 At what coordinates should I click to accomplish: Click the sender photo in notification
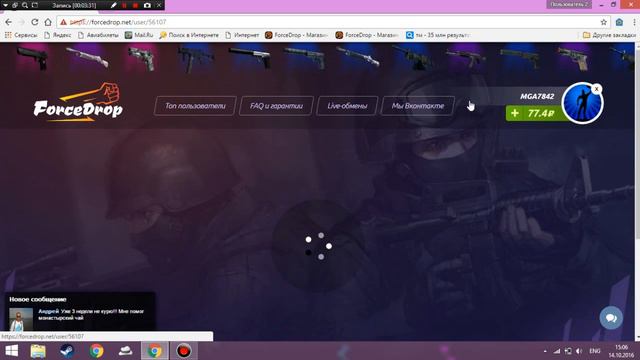[x=21, y=319]
